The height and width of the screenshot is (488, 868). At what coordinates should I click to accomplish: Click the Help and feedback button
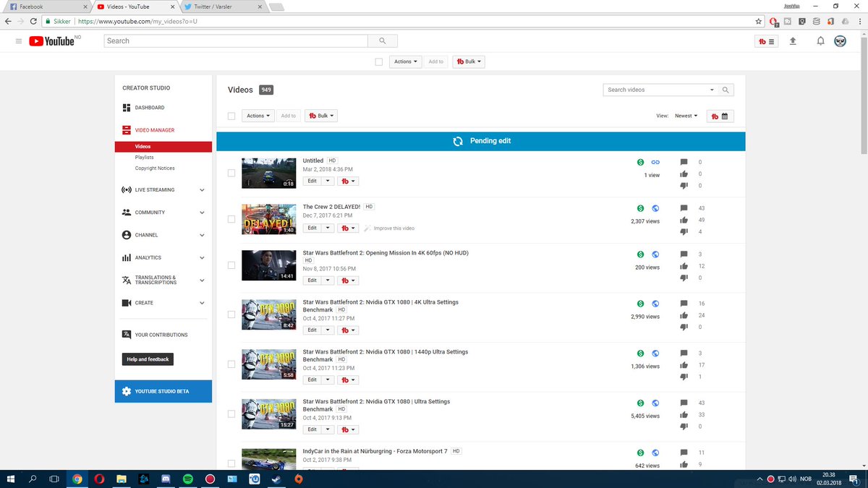(x=148, y=359)
